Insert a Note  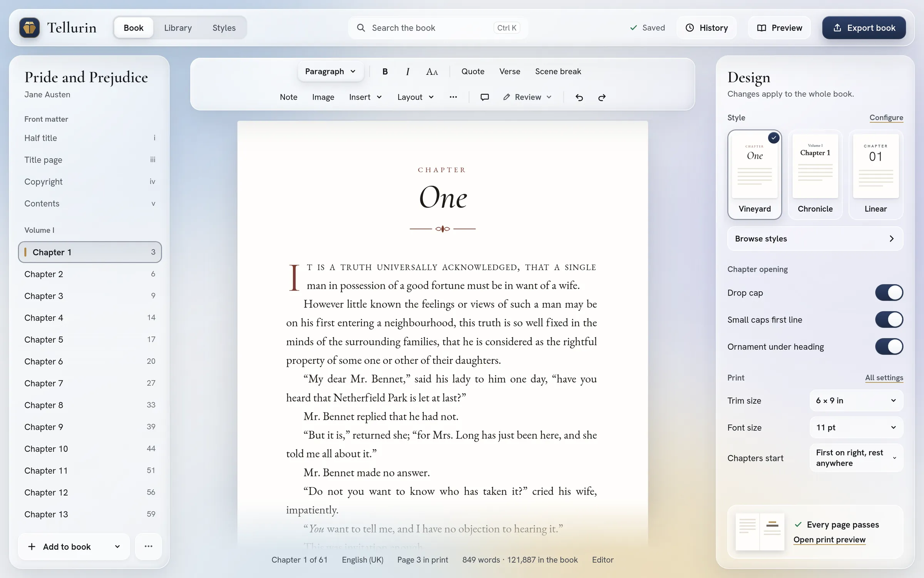click(288, 97)
